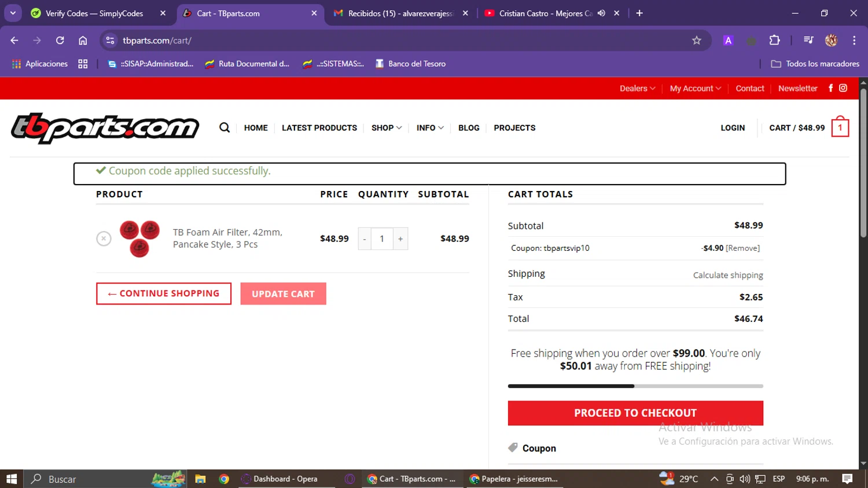Open the bookmarks grid icon

tap(83, 64)
